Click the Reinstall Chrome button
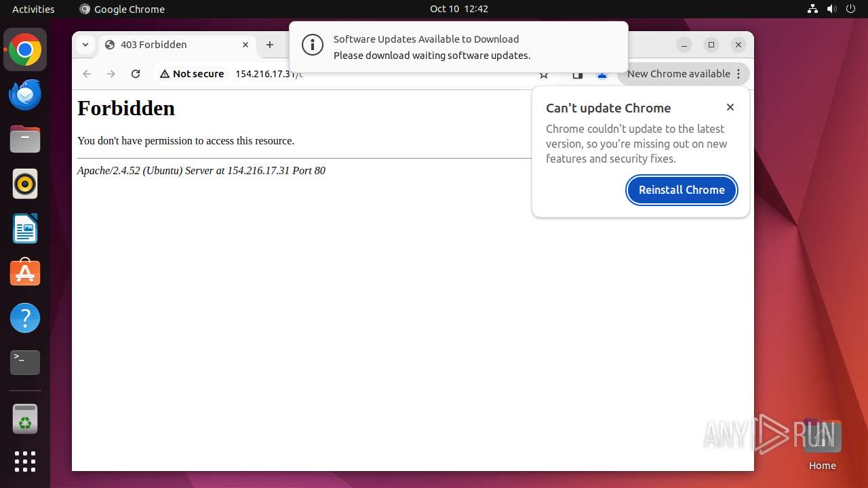Screen dimensions: 868x488 pyautogui.click(x=682, y=190)
